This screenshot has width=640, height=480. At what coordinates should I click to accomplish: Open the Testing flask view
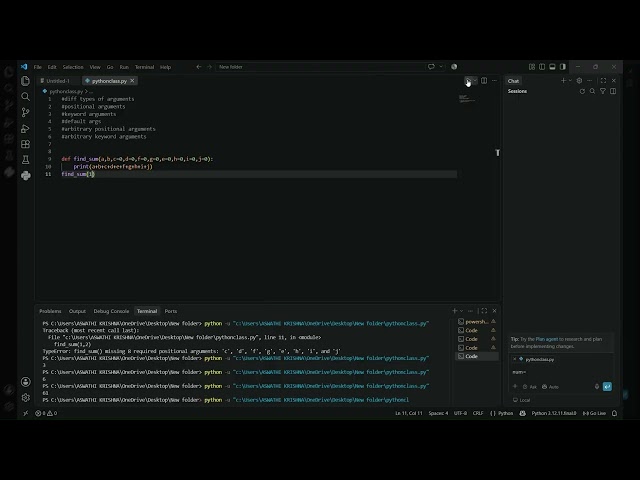pos(25,160)
